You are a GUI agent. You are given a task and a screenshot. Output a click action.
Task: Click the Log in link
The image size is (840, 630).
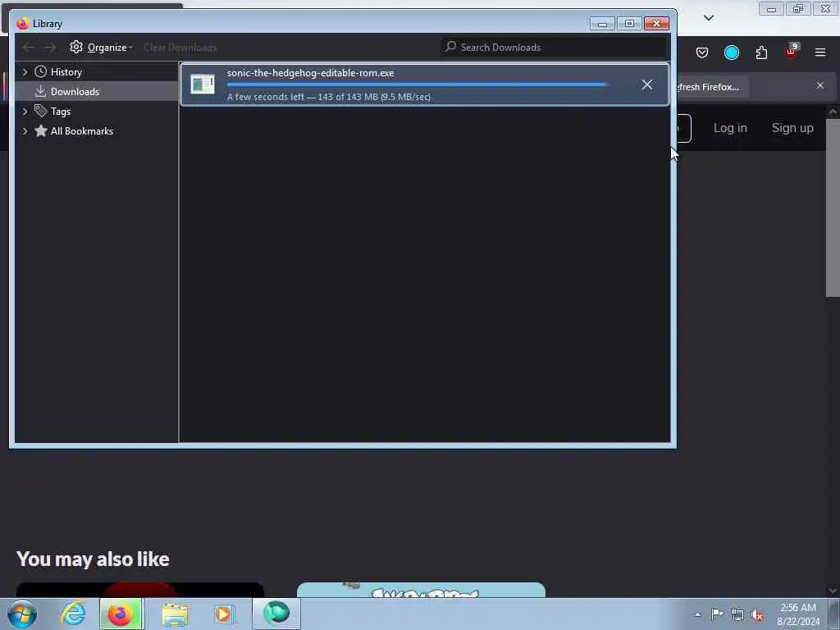click(x=729, y=128)
